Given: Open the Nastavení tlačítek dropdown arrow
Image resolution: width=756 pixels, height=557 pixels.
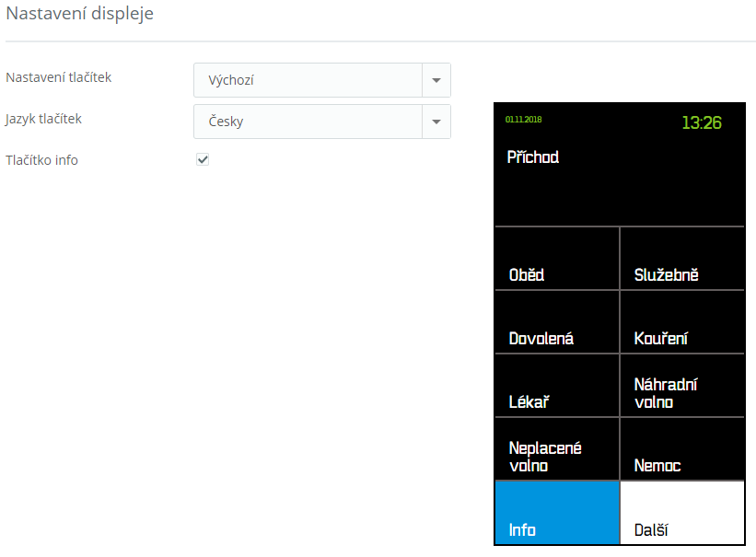Looking at the screenshot, I should tap(436, 80).
